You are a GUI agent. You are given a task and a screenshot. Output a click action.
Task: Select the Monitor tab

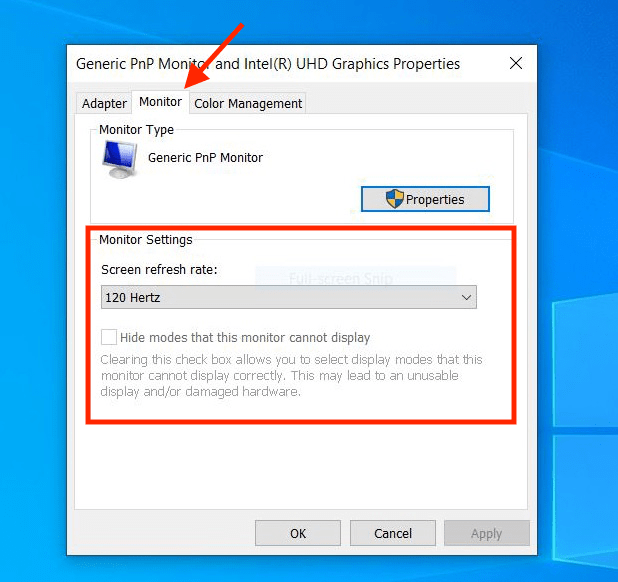pyautogui.click(x=160, y=102)
